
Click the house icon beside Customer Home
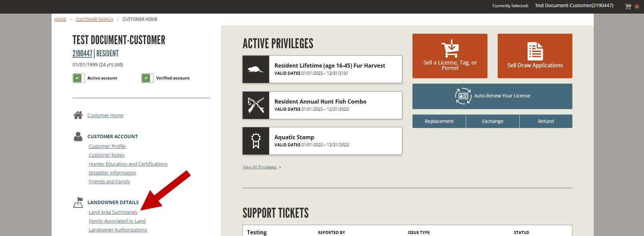[78, 115]
